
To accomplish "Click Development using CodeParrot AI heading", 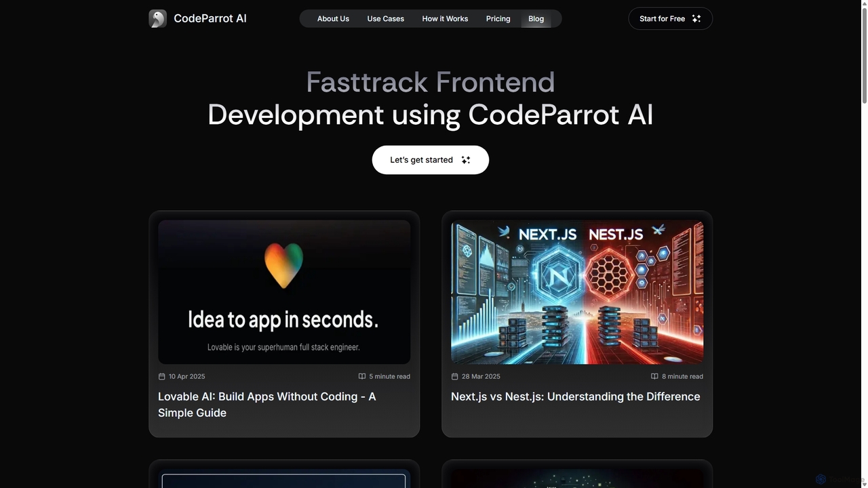I will (431, 114).
